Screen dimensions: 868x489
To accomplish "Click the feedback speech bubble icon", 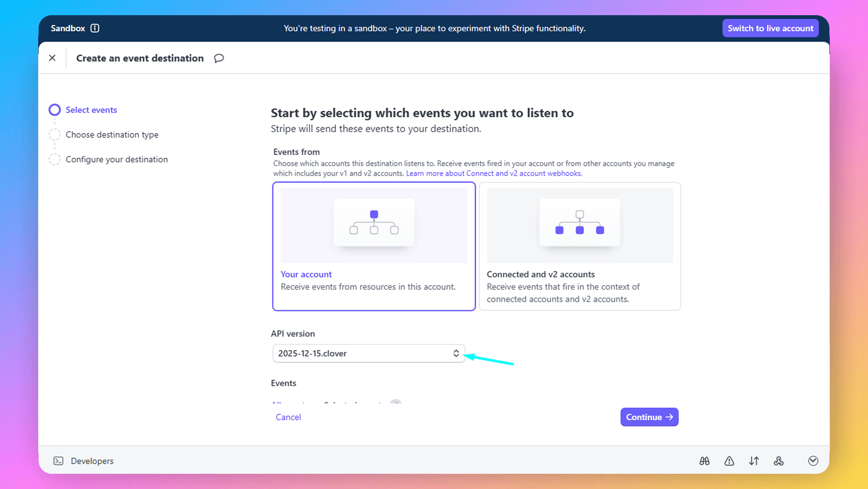I will coord(219,58).
